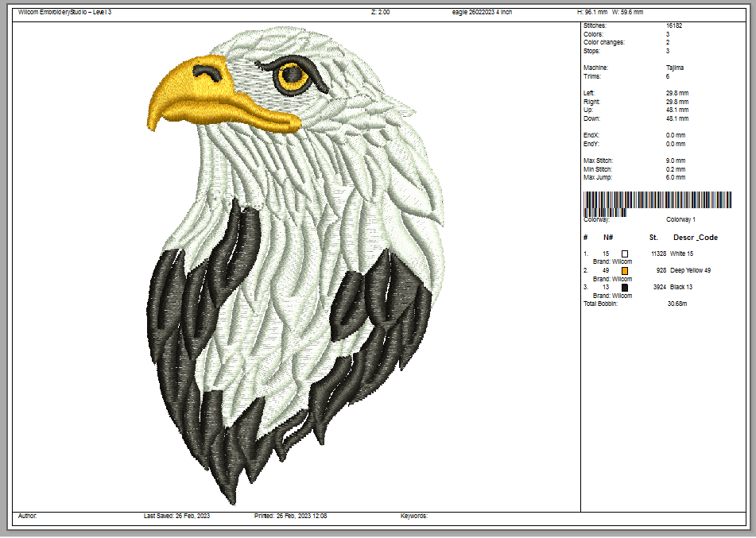The height and width of the screenshot is (538, 756).
Task: Click the White 15 thread color swatch
Action: click(625, 254)
